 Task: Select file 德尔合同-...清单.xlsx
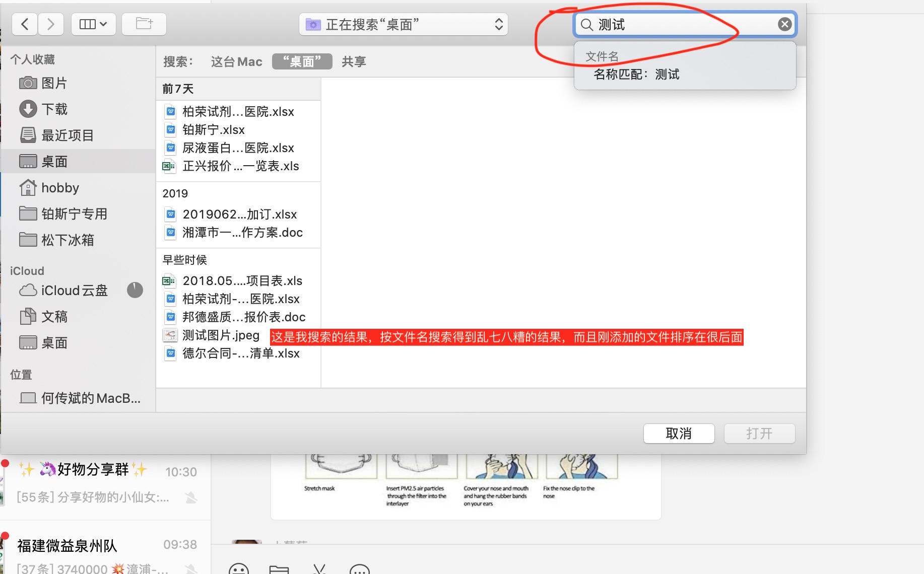click(238, 353)
